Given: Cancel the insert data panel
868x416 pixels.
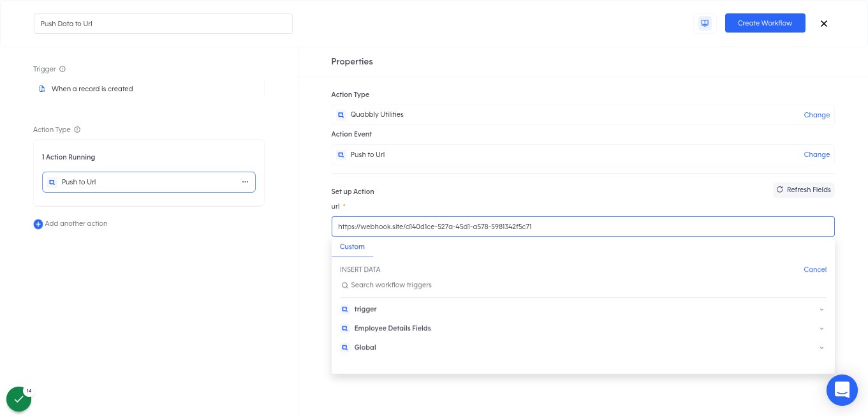Looking at the screenshot, I should (x=815, y=269).
